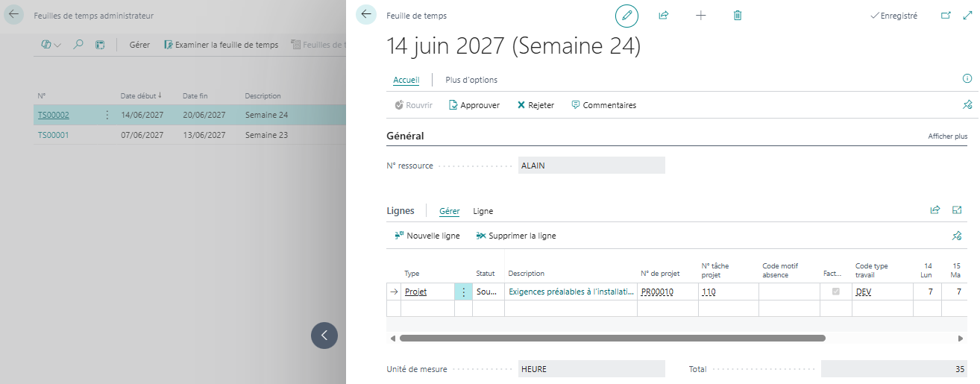Screen dimensions: 980x384
Task: Pin the Lignes action bar
Action: pos(957,236)
